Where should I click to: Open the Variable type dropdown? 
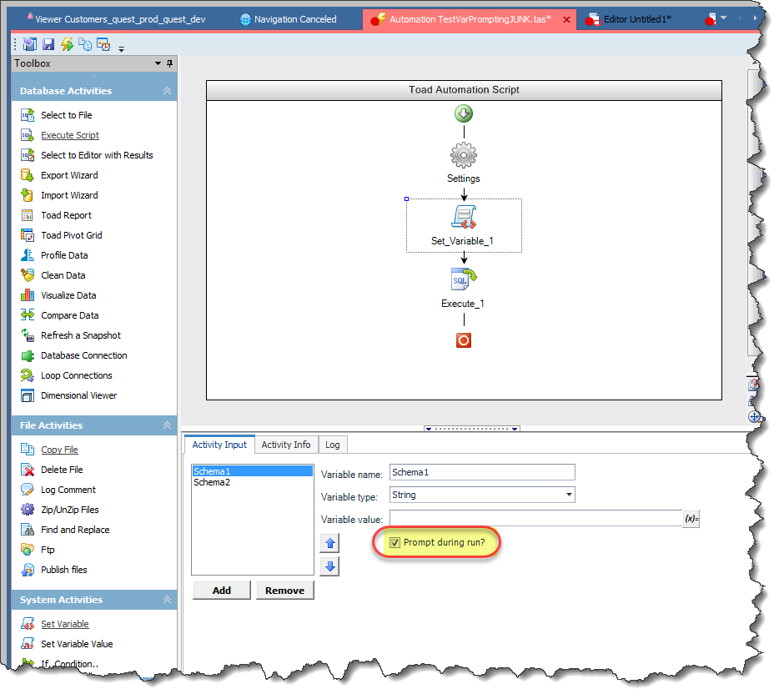pos(569,495)
